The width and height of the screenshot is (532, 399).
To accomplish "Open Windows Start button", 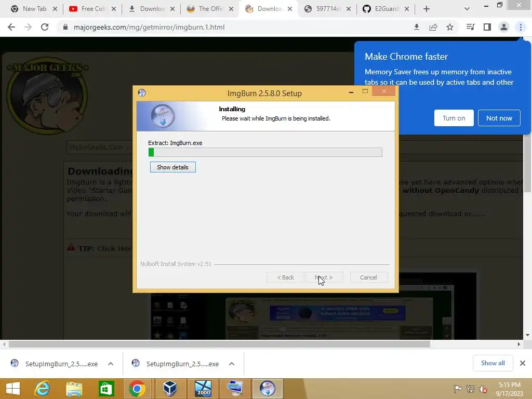I will [13, 389].
